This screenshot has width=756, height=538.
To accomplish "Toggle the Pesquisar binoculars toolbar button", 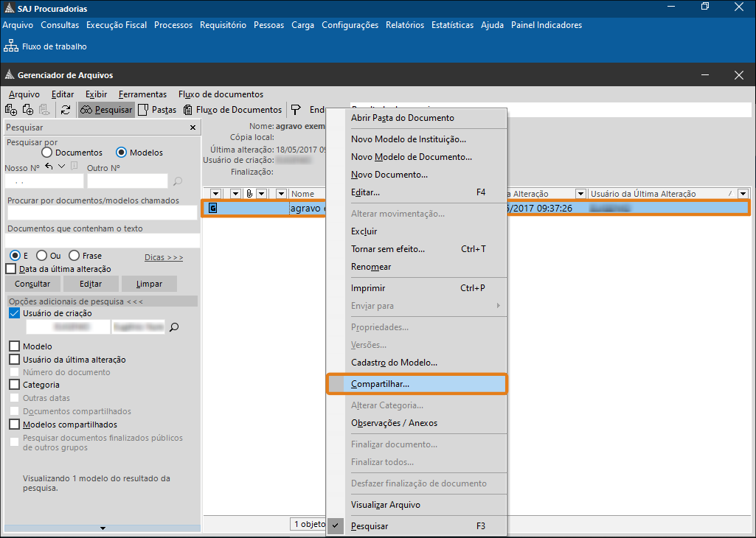I will (106, 110).
